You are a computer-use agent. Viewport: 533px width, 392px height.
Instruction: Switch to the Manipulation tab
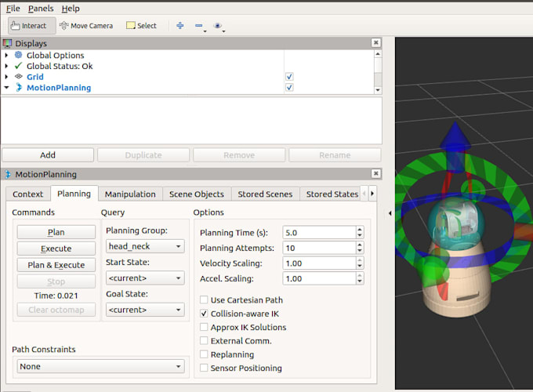130,194
